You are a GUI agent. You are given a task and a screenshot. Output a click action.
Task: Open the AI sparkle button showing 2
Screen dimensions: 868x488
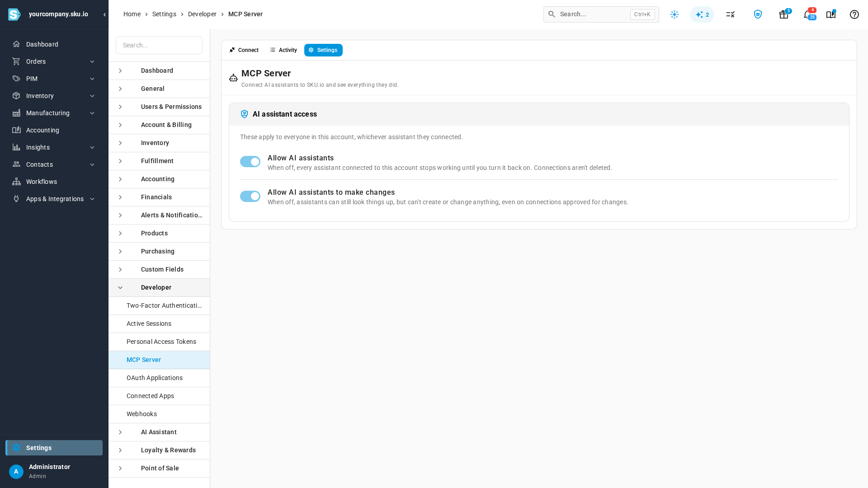pyautogui.click(x=702, y=14)
